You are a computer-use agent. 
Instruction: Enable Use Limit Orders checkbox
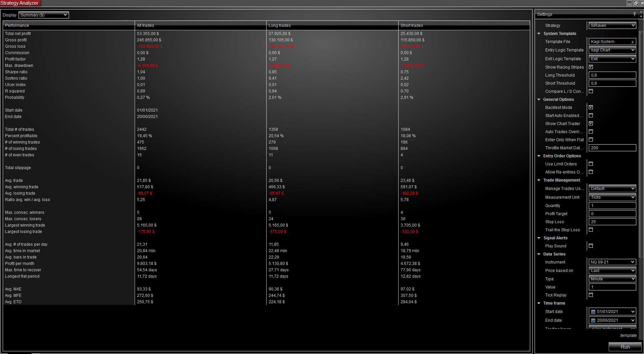[591, 164]
